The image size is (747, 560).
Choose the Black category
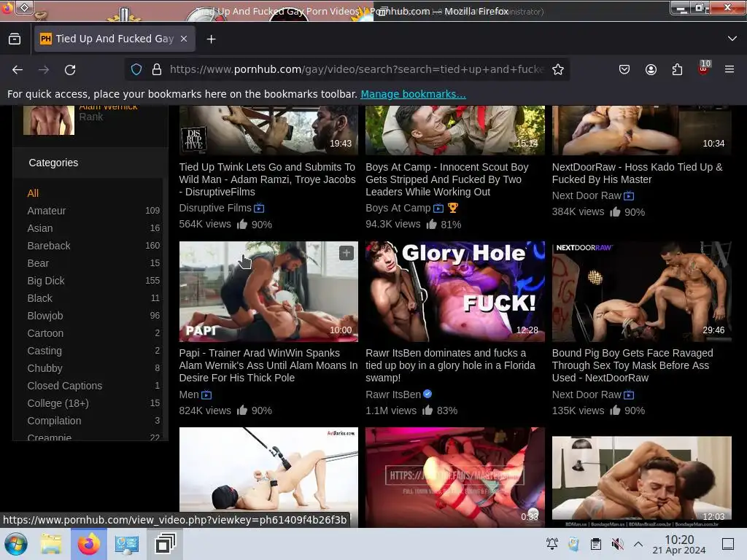(x=40, y=298)
